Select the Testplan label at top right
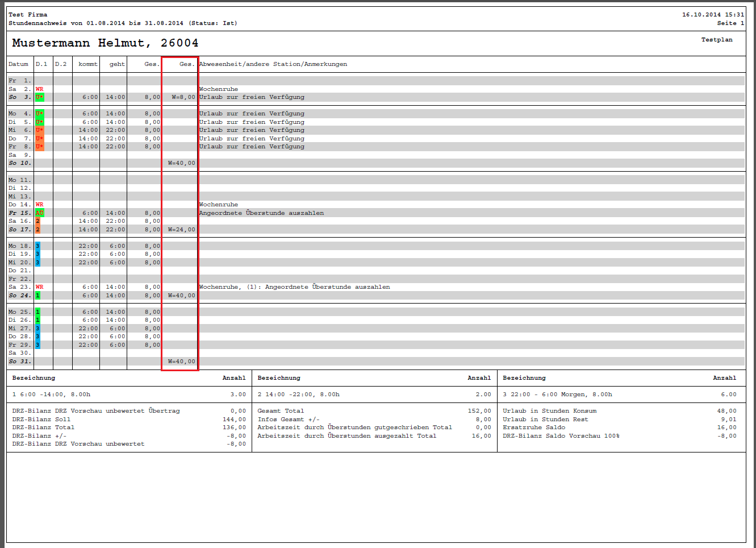 tap(716, 40)
